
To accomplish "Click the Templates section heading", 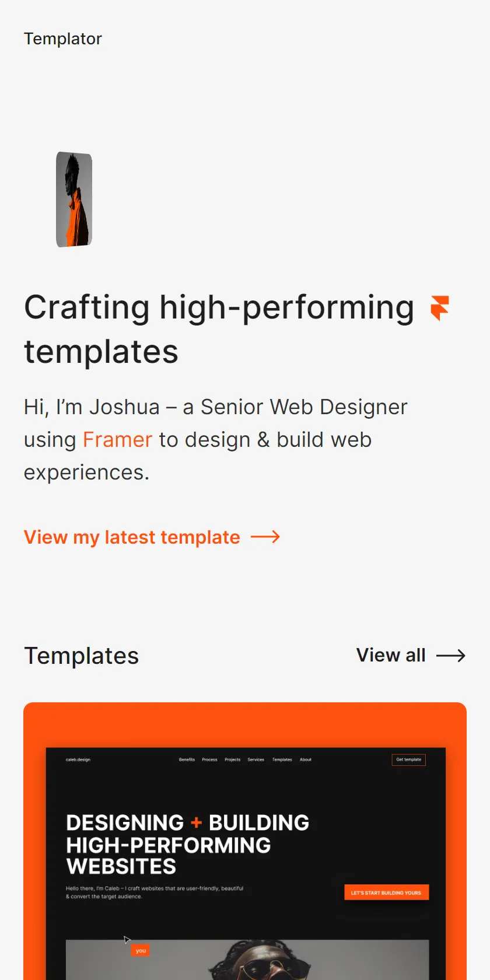I will click(x=82, y=656).
